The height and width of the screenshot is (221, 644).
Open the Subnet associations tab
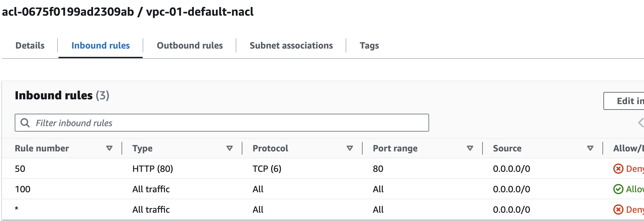click(x=291, y=46)
